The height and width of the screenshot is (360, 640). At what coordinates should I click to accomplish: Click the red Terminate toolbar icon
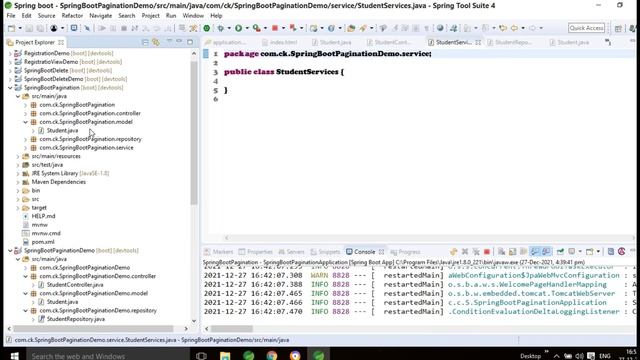275,28
